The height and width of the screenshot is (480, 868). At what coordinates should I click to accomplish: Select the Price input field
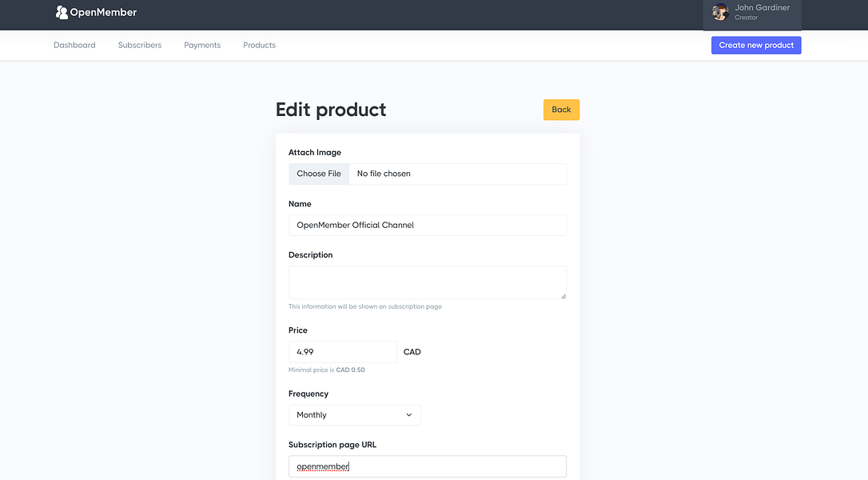tap(343, 352)
